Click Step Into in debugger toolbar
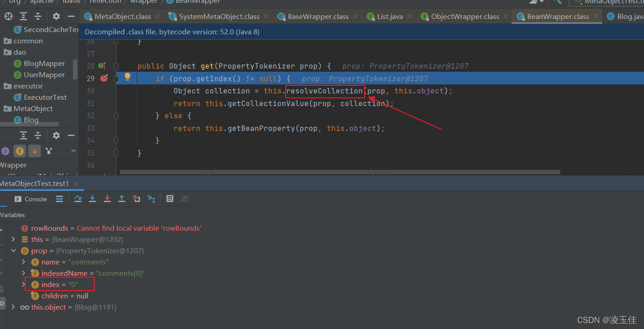Viewport: 644px width, 329px height. (x=92, y=199)
